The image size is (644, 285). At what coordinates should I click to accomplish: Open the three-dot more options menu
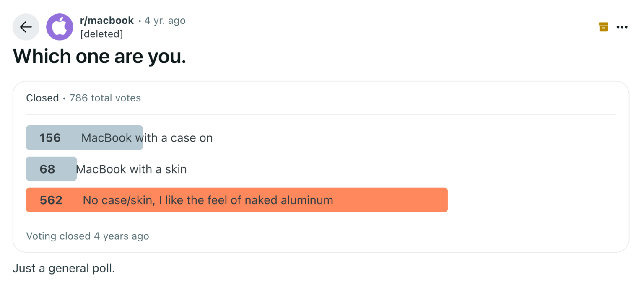[x=622, y=27]
